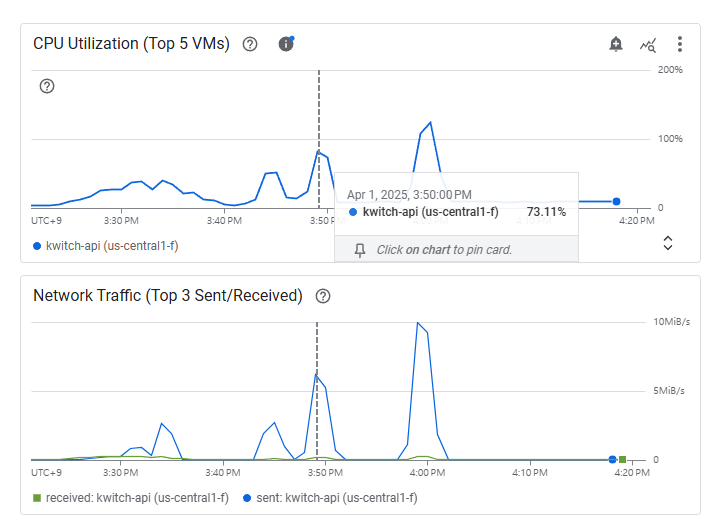Click pin icon in tooltip card
This screenshot has width=713, height=524.
(360, 250)
